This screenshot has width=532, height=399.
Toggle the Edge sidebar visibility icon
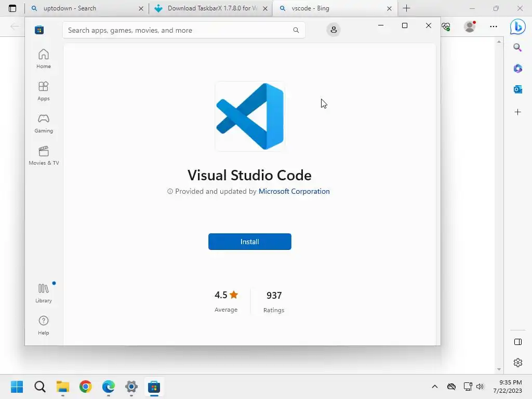pos(518,342)
